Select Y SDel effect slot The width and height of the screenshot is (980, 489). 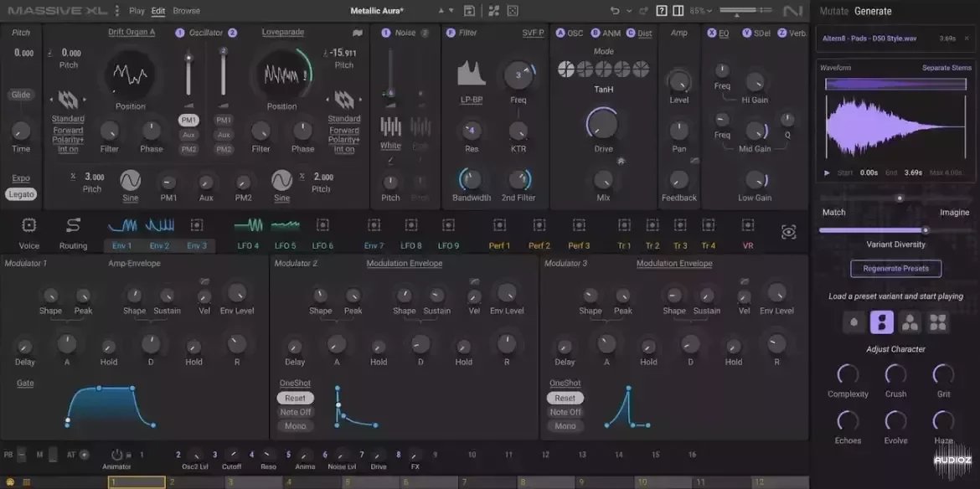[756, 33]
